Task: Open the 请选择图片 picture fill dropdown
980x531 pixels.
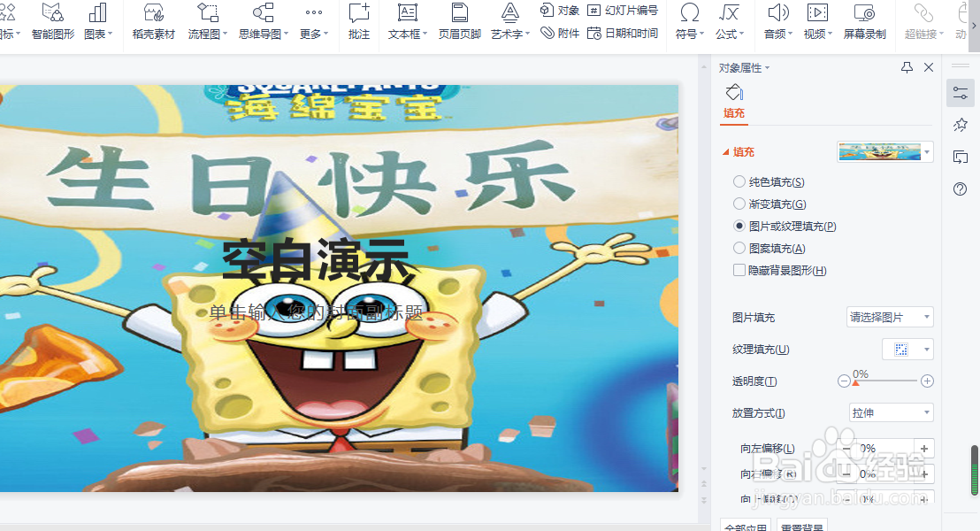Action: 890,316
